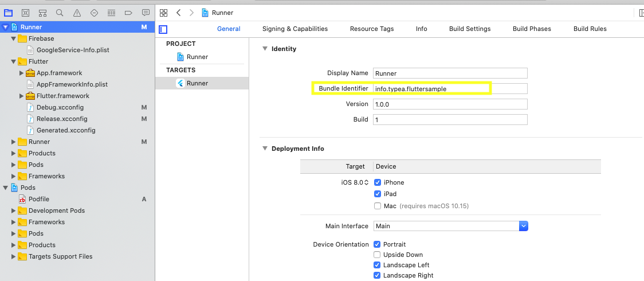This screenshot has height=281, width=644.
Task: Open the Main Interface dropdown
Action: [x=523, y=226]
